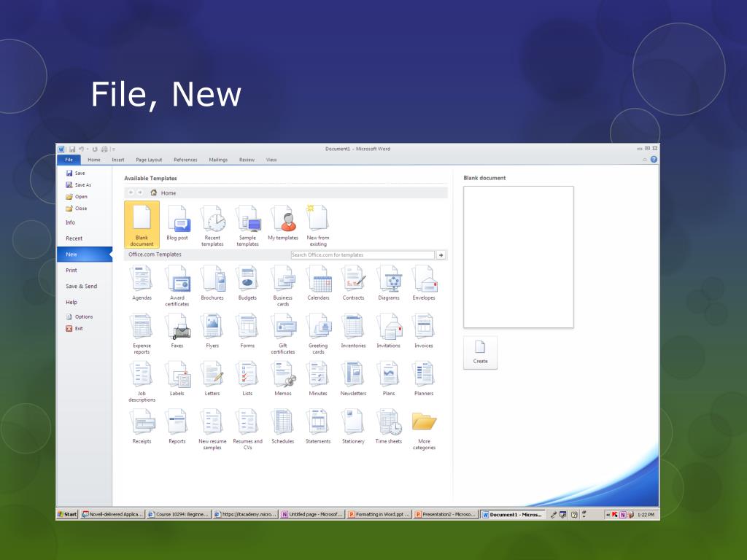Viewport: 747px width, 560px height.
Task: Open the Contracts template category
Action: (x=354, y=283)
